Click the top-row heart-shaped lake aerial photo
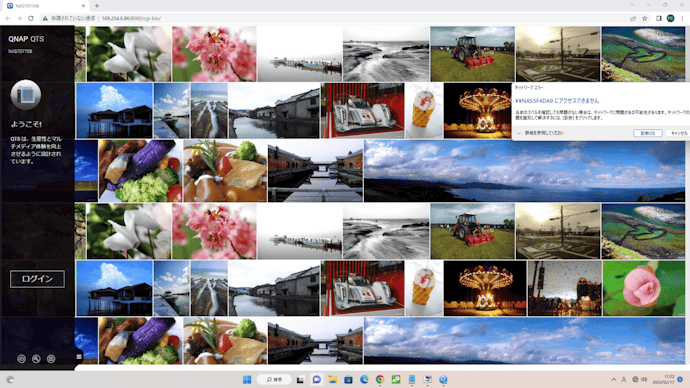690x388 pixels. [x=643, y=54]
